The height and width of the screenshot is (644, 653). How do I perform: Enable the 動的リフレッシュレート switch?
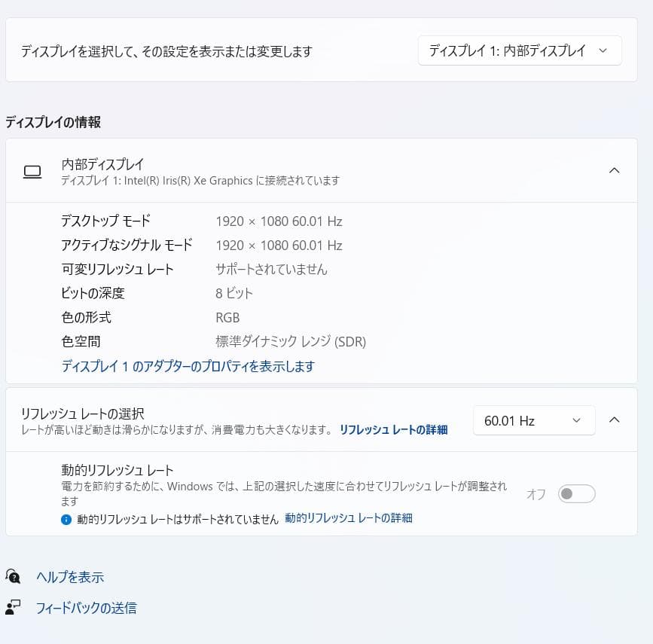tap(576, 493)
